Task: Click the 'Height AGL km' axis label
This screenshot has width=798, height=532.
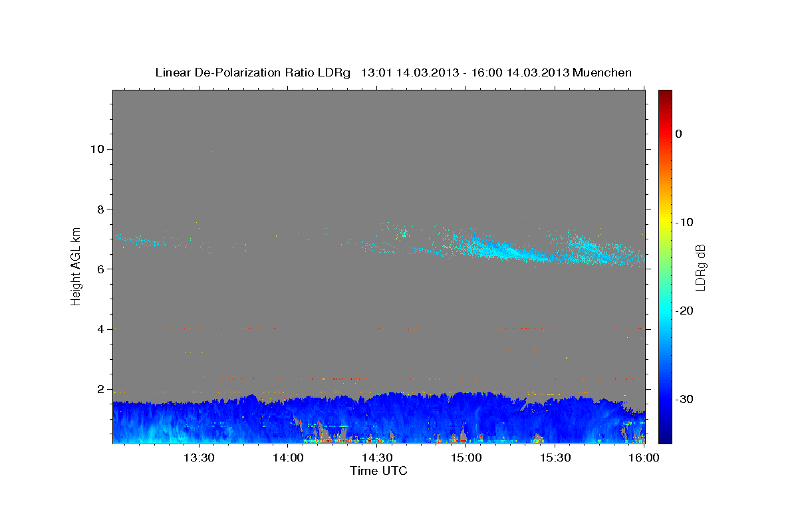Action: click(76, 265)
